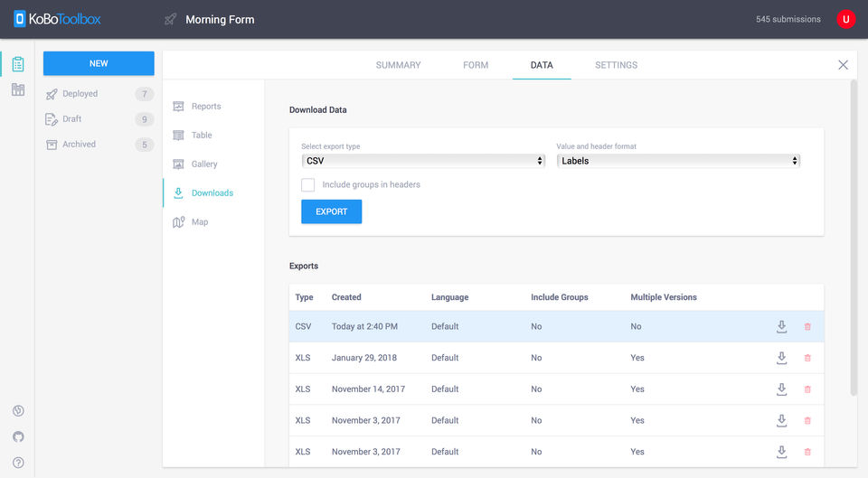Click the EXPORT button
The width and height of the screenshot is (868, 478).
331,211
